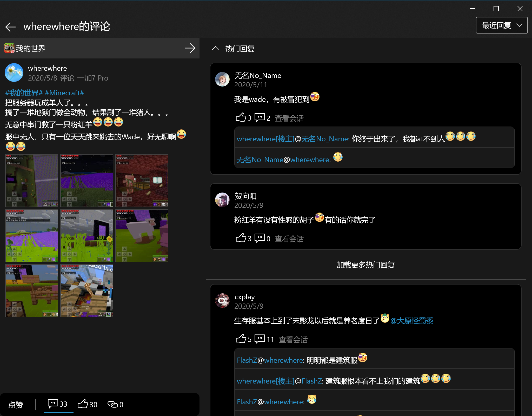Viewport: 532px width, 416px height.
Task: Click reply bubble on 无名No_Name's comment
Action: 260,118
